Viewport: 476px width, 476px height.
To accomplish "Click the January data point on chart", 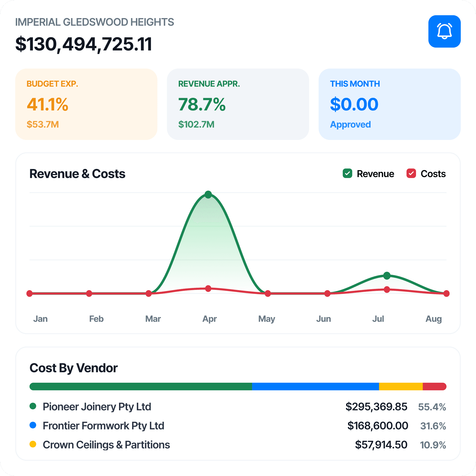I will coord(30,293).
